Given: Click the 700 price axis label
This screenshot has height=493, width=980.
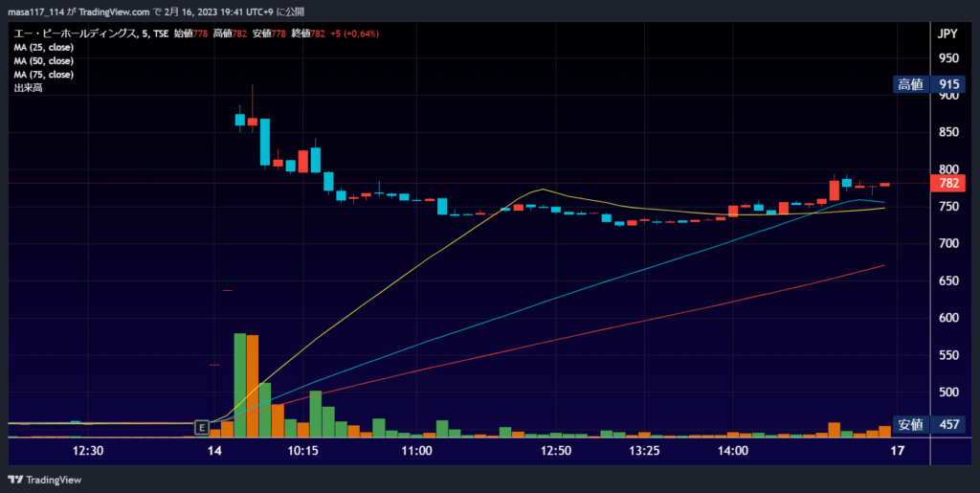Looking at the screenshot, I should pos(948,244).
